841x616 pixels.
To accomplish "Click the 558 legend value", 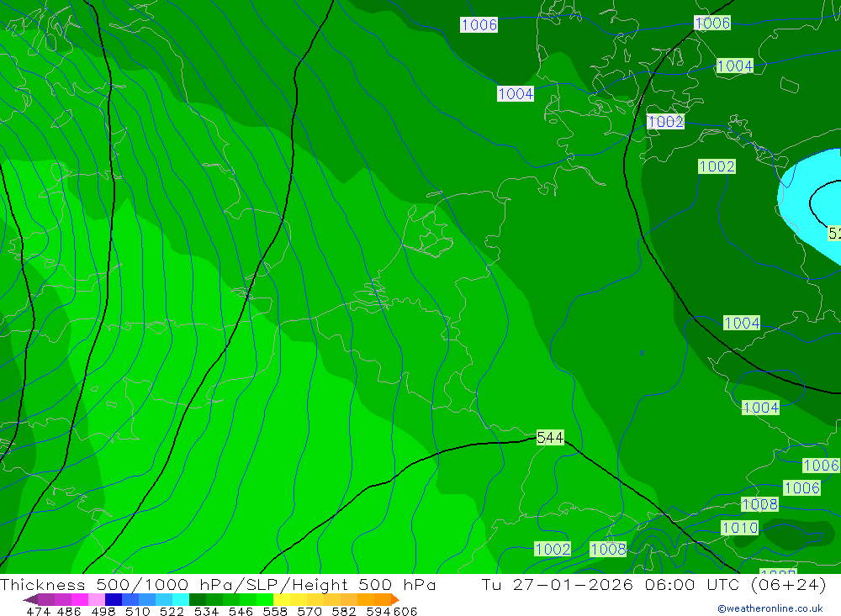I will tap(275, 612).
